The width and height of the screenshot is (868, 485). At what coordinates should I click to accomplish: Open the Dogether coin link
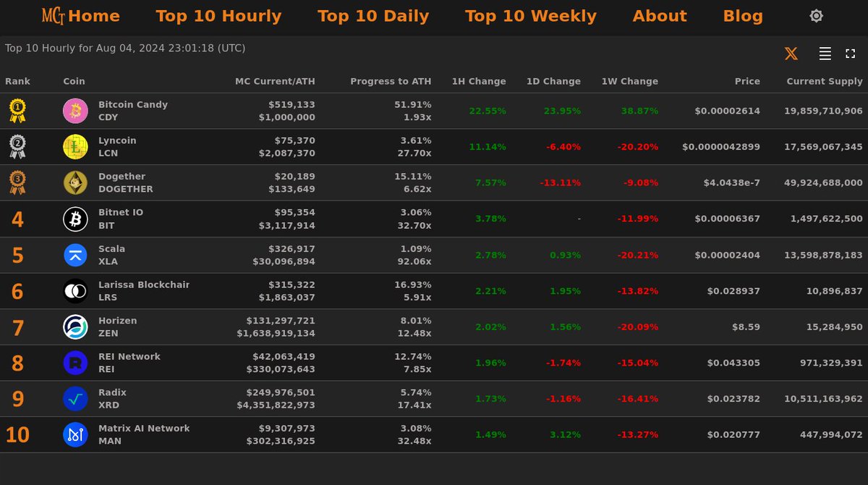[122, 177]
